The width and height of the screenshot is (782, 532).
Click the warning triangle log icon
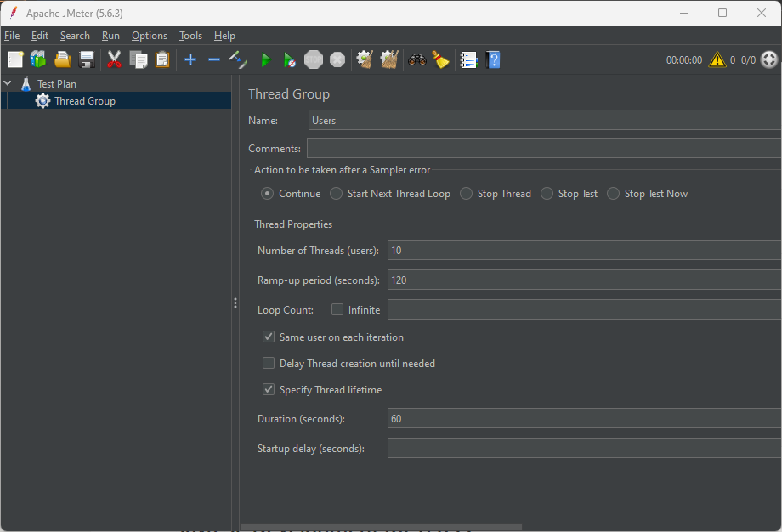(x=717, y=59)
